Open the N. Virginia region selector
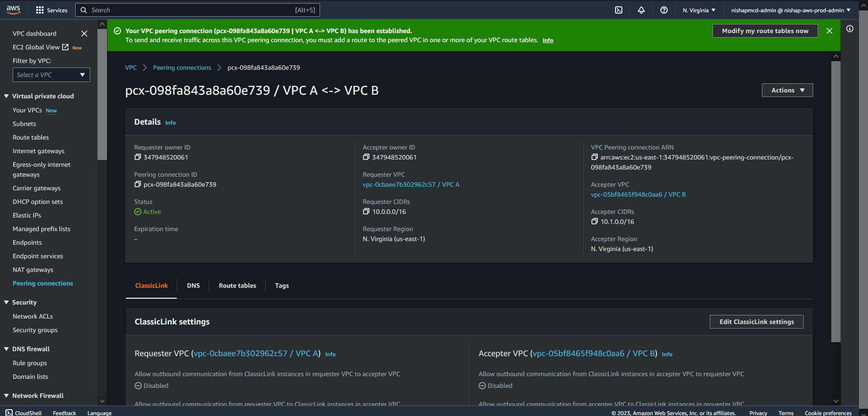Viewport: 868px width, 416px height. pyautogui.click(x=699, y=10)
